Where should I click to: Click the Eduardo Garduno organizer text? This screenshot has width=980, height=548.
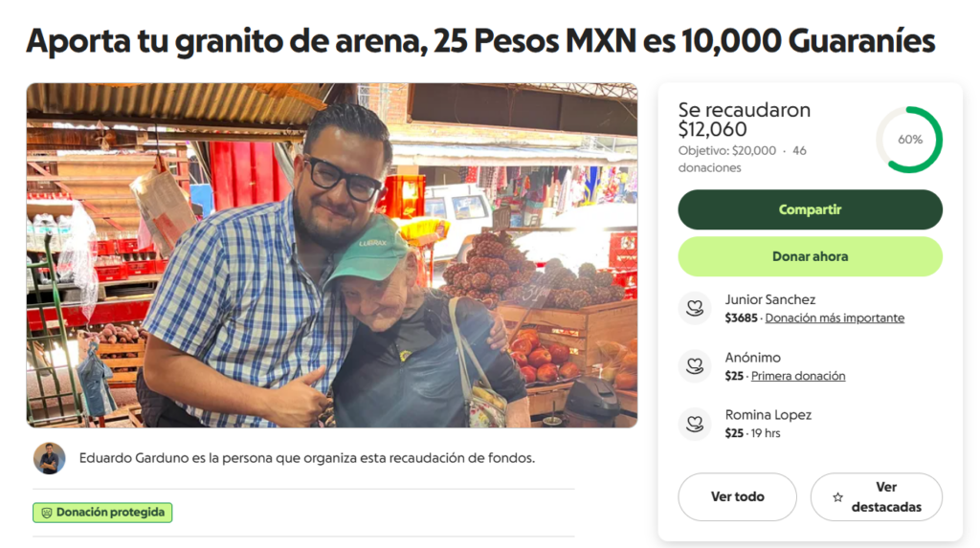pyautogui.click(x=307, y=459)
